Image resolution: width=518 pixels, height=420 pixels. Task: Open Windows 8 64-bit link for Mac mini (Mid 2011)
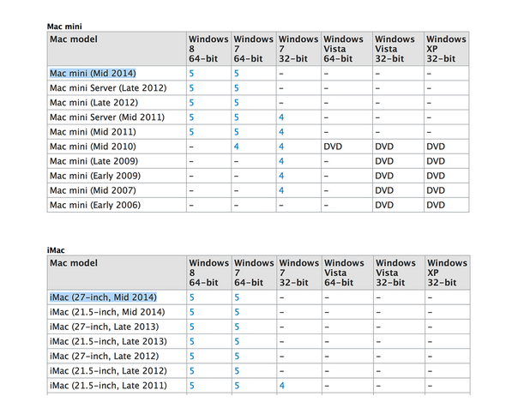[x=191, y=132]
